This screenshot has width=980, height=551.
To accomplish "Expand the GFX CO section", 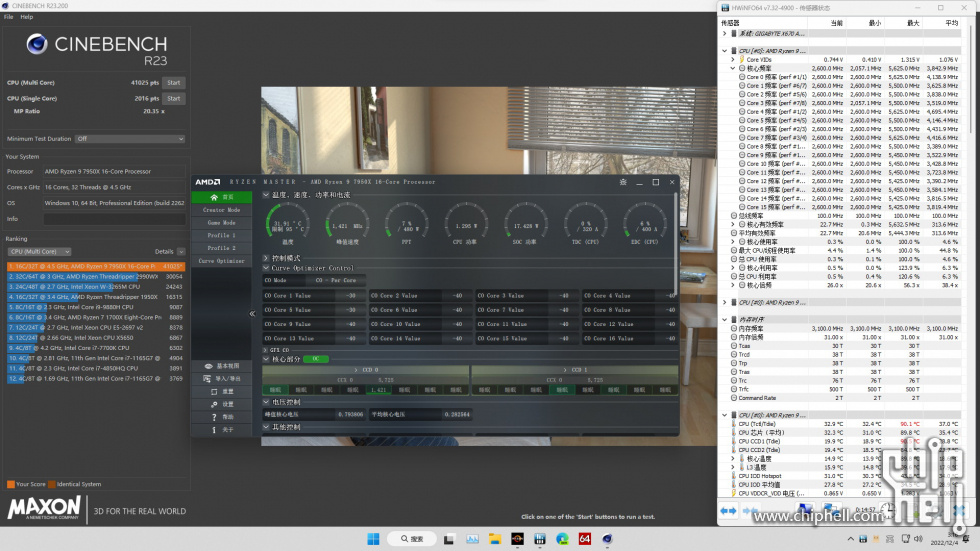I will tap(266, 350).
